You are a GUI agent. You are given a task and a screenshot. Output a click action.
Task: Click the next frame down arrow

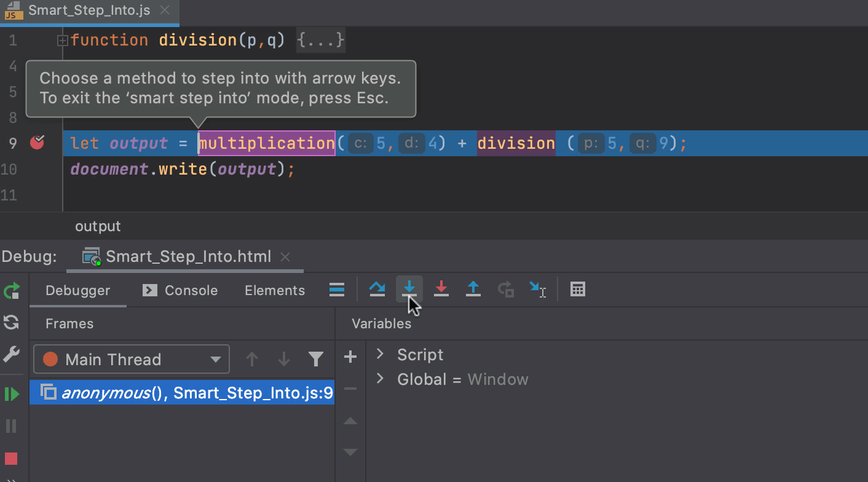(283, 359)
